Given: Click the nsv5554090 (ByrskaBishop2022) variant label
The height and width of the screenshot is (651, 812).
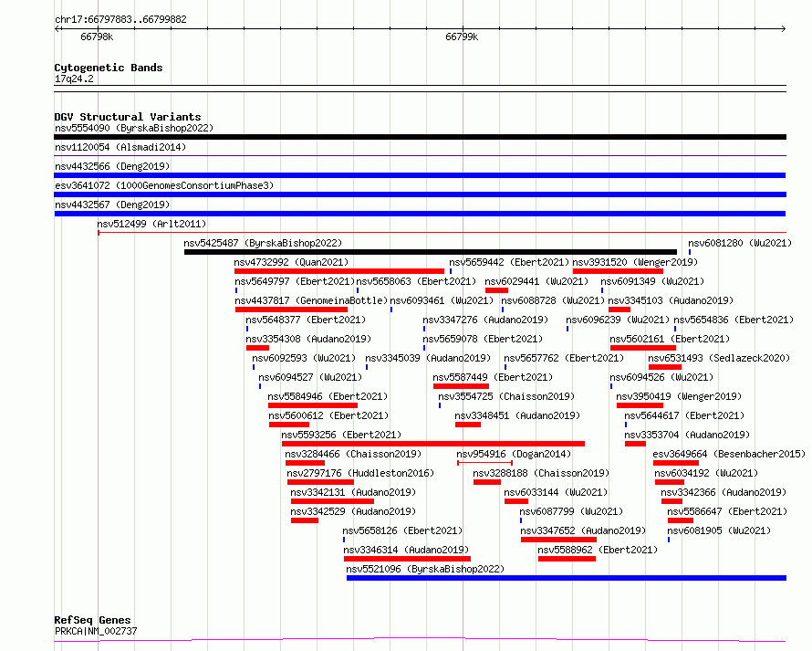Looking at the screenshot, I should 134,128.
